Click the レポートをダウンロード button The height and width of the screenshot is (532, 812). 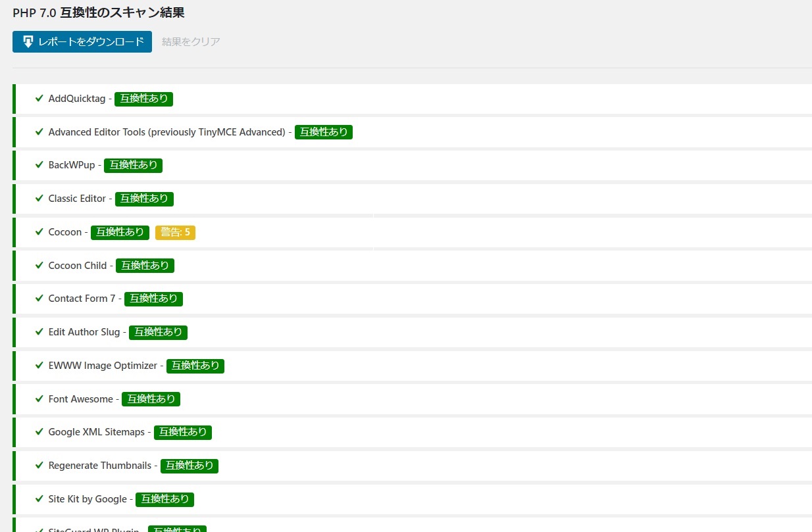click(x=82, y=41)
